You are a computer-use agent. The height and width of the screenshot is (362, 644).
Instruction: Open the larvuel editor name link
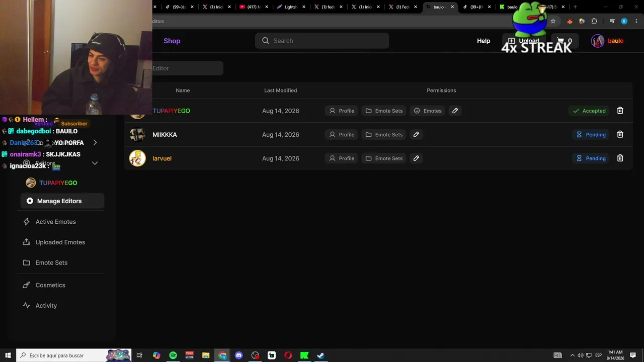coord(162,158)
